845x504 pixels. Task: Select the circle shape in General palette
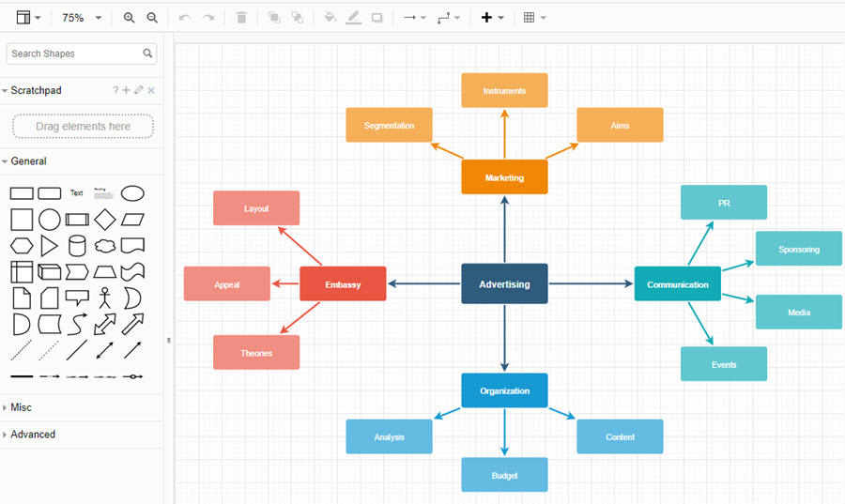tap(50, 220)
